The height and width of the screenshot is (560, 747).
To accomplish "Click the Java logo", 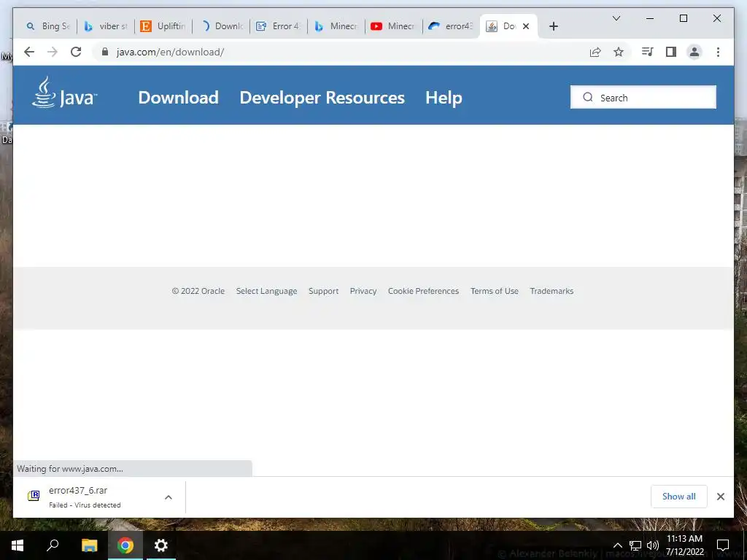I will [64, 93].
